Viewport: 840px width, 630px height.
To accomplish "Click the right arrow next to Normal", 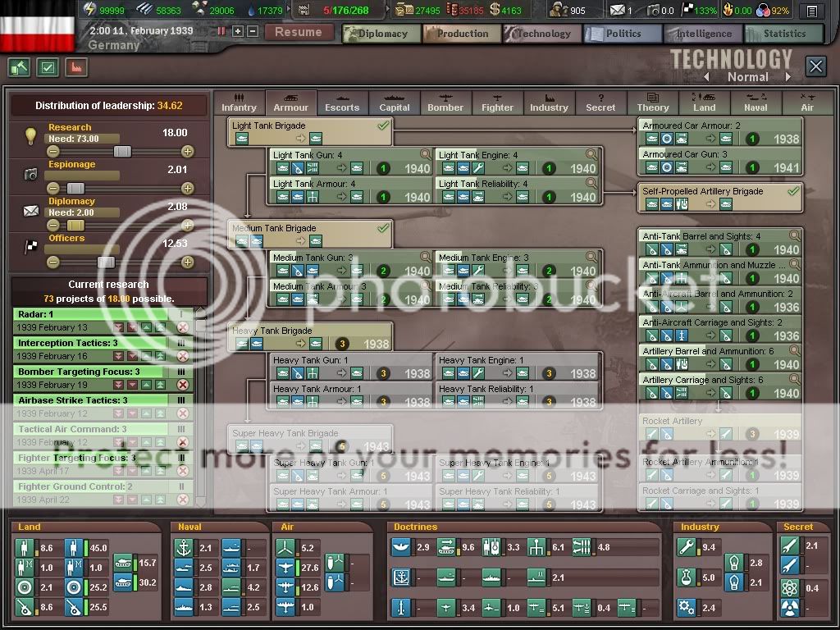I will (788, 77).
